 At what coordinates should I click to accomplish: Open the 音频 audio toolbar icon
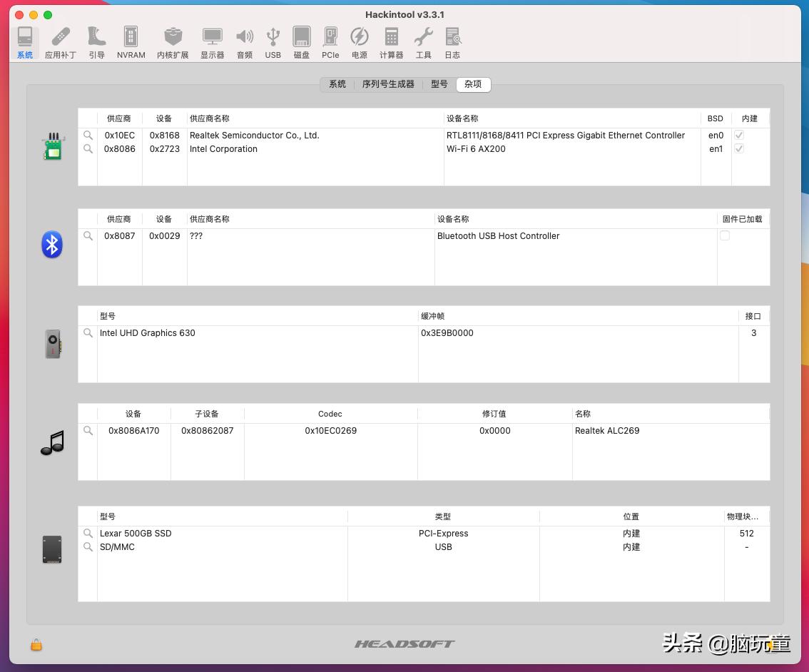click(x=245, y=43)
